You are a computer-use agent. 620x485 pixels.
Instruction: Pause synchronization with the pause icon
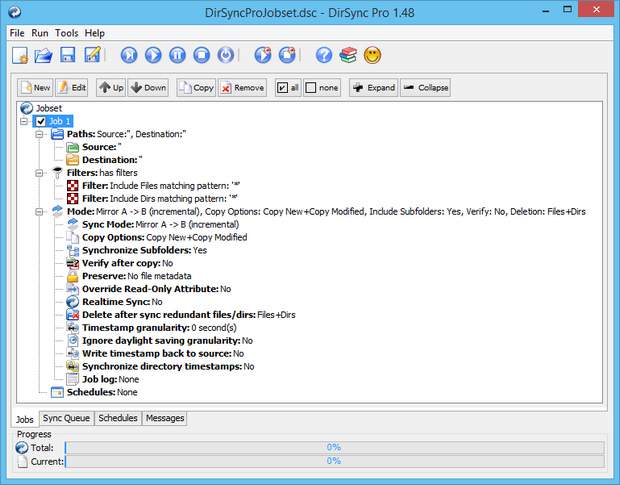coord(178,55)
